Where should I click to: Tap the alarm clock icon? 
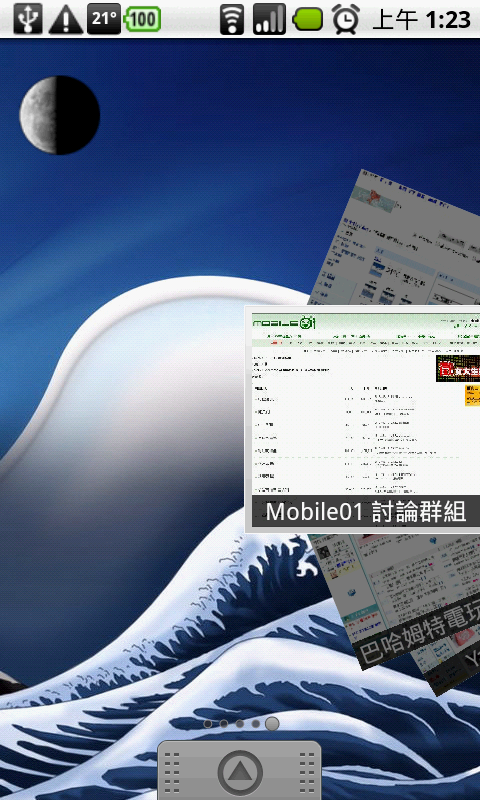pos(346,19)
